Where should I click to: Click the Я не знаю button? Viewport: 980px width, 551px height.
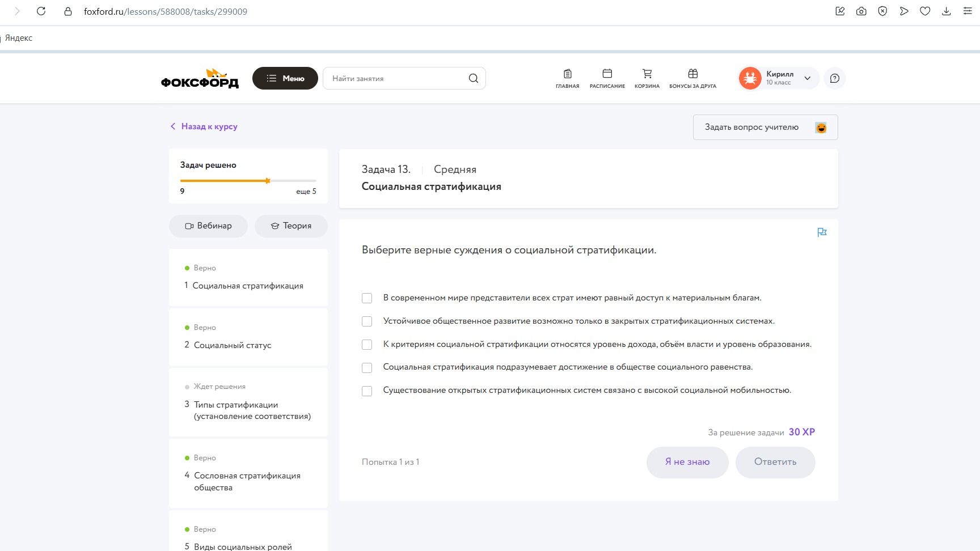pos(687,462)
